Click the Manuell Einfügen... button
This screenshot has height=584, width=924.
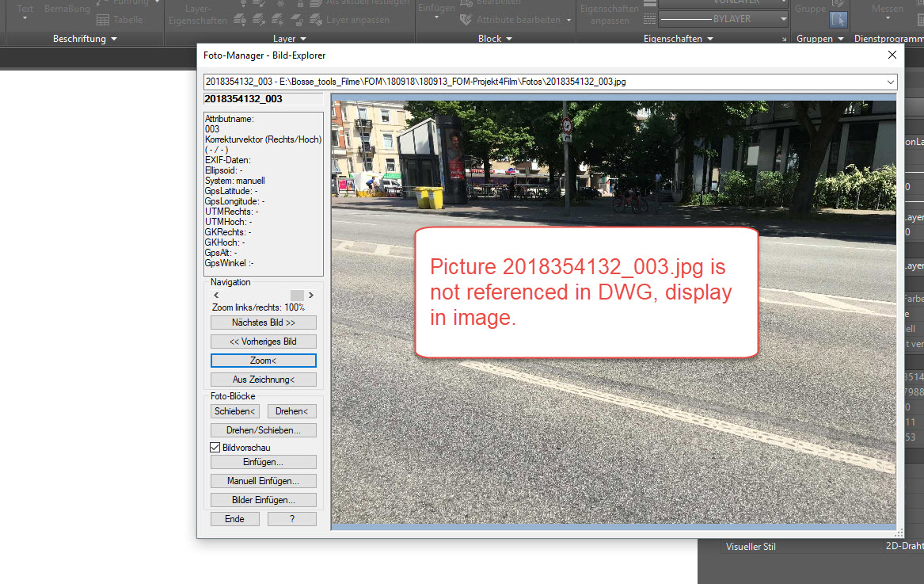(264, 481)
